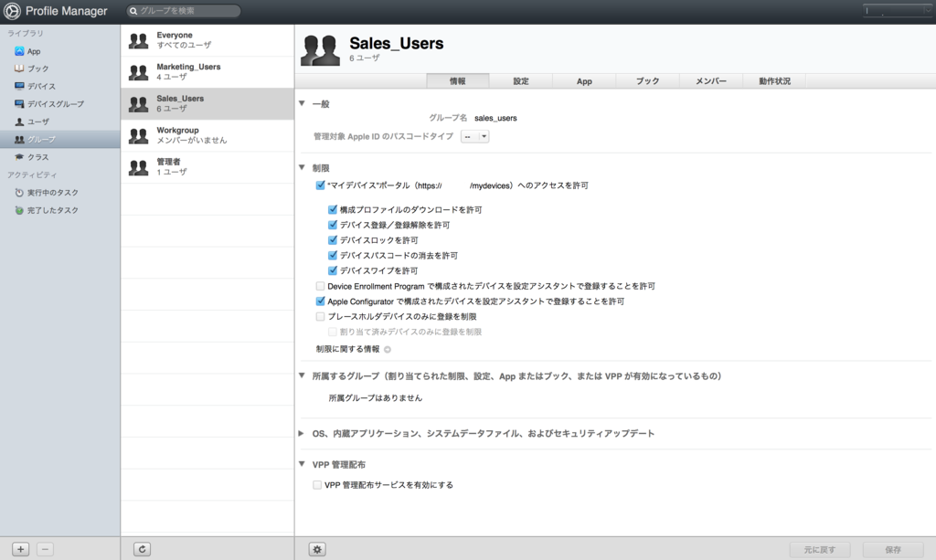
Task: Expand the OS、内蔵アプリケーション section
Action: click(x=302, y=434)
